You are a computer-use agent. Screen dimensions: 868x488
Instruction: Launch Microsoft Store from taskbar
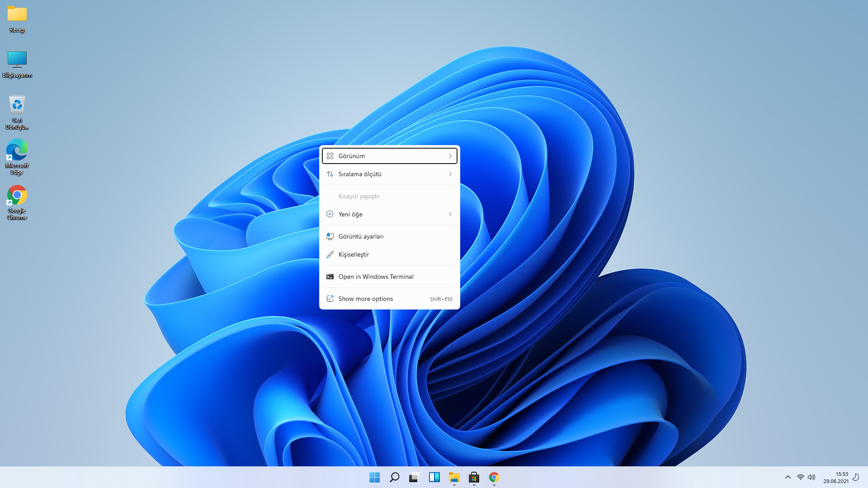474,477
